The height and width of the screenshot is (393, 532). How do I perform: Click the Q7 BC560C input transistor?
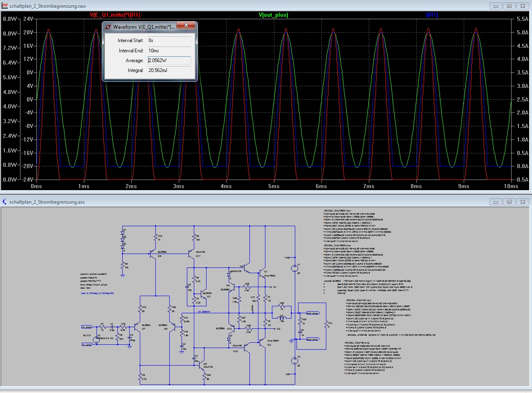click(x=138, y=327)
